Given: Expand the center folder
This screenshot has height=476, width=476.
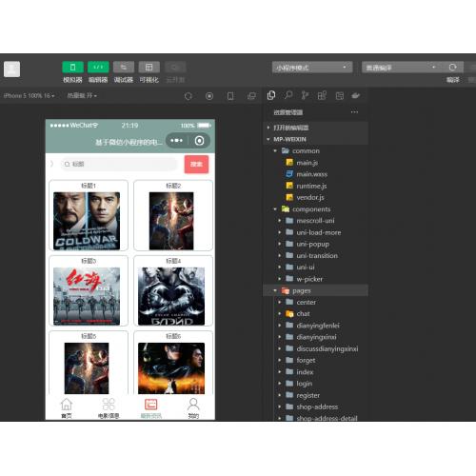Looking at the screenshot, I should pyautogui.click(x=316, y=302).
